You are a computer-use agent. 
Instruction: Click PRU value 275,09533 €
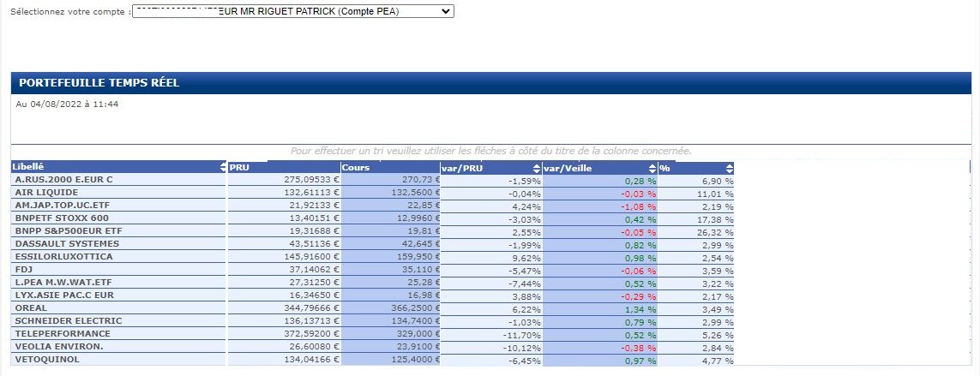[x=311, y=179]
